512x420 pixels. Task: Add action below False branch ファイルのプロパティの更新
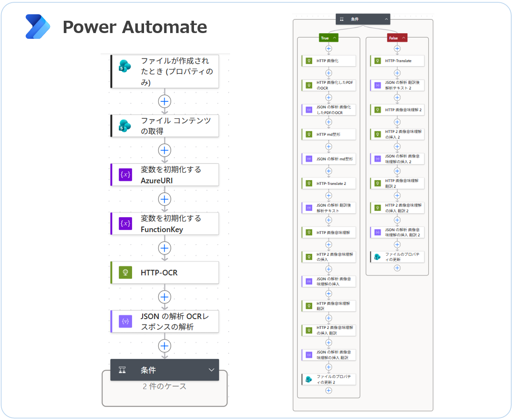[x=397, y=268]
